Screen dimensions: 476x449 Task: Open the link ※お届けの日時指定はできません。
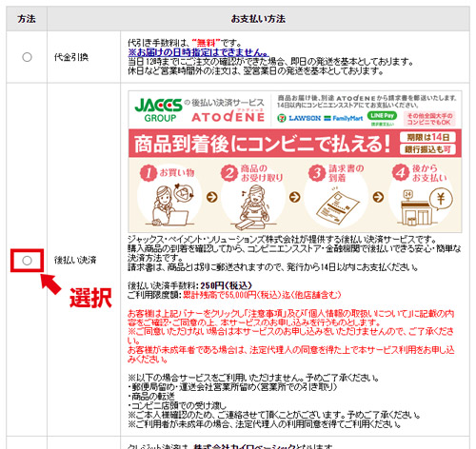pos(198,52)
